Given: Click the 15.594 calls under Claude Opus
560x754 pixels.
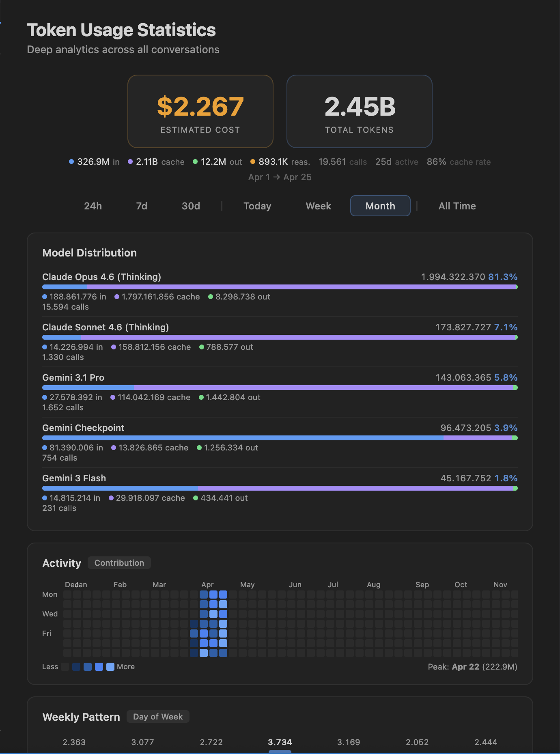Looking at the screenshot, I should click(x=65, y=307).
